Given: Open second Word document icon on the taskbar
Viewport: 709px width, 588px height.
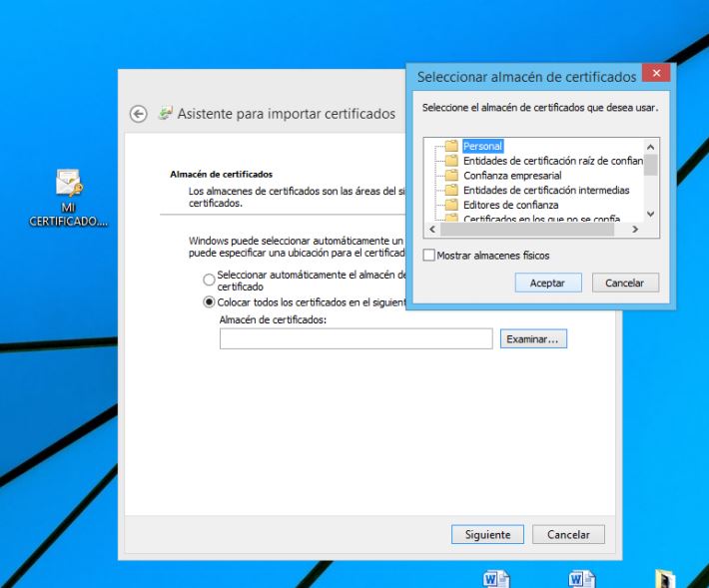Looking at the screenshot, I should [582, 579].
